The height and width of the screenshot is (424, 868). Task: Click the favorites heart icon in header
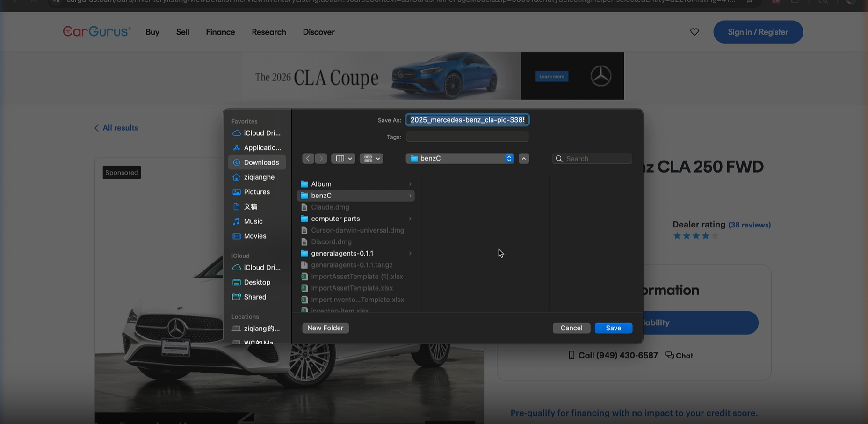(x=694, y=32)
